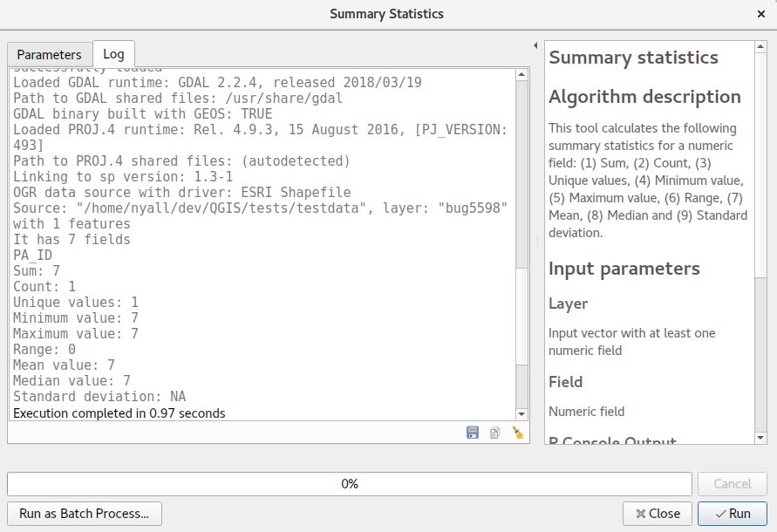Click 'It has 7 fields' log line
Viewport: 777px width, 532px height.
72,239
